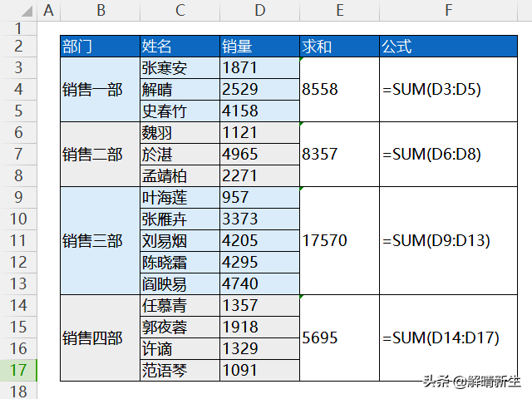Viewport: 532px width, 399px height.
Task: Select row 10 header
Action: click(x=18, y=219)
